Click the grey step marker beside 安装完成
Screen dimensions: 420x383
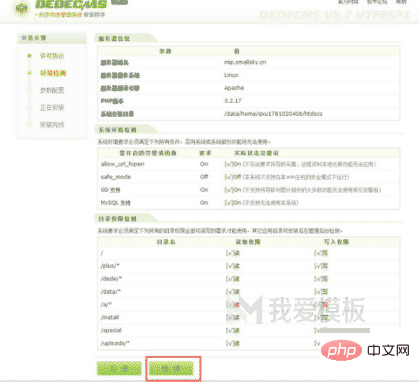(x=30, y=125)
